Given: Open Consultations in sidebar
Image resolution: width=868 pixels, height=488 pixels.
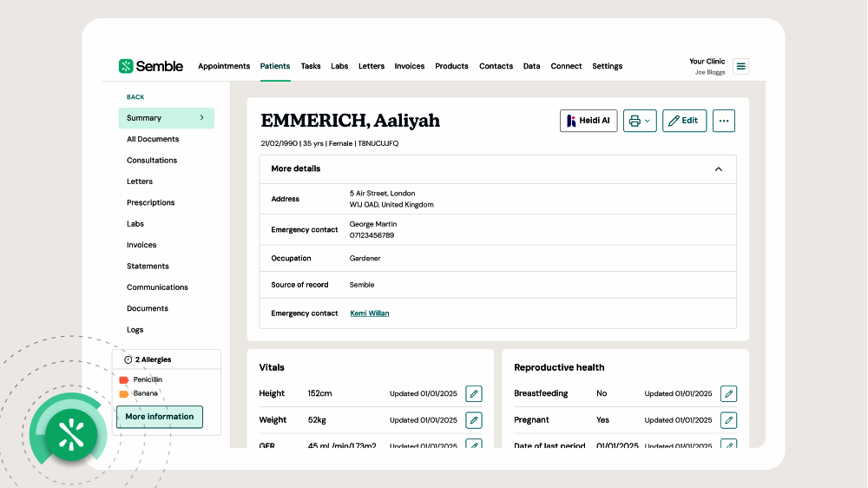Looking at the screenshot, I should (152, 161).
